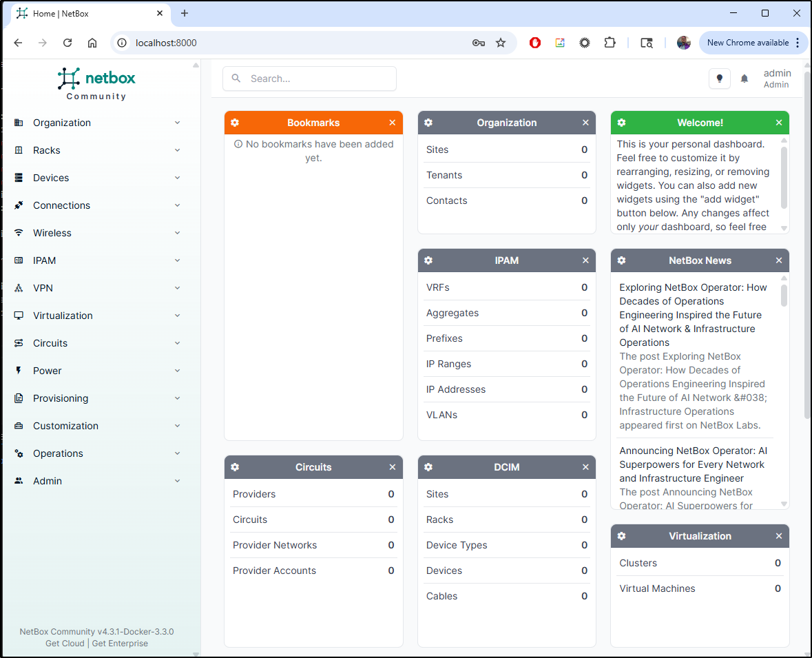The width and height of the screenshot is (812, 658).
Task: Click the Get Enterprise footer link
Action: tap(120, 644)
